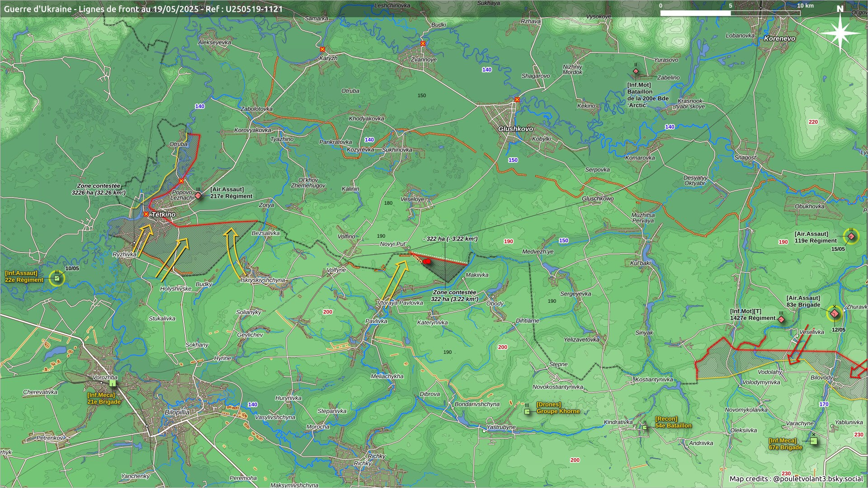Click the Sukhinovka village label
The height and width of the screenshot is (488, 868).
click(x=397, y=150)
